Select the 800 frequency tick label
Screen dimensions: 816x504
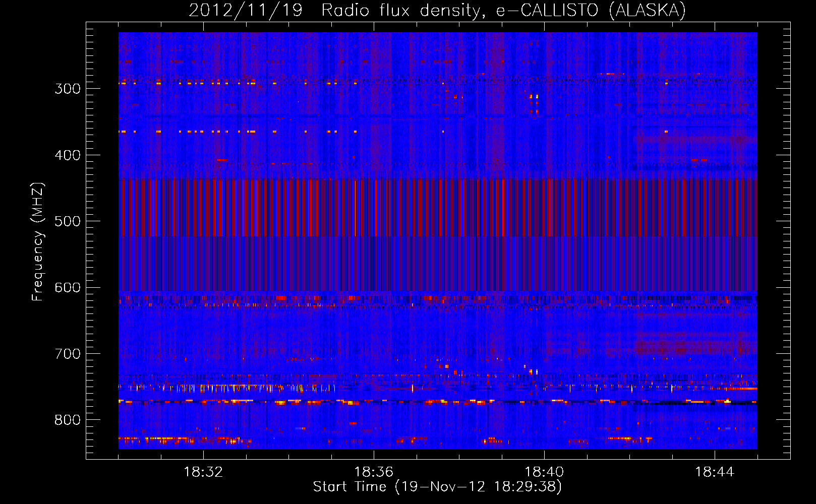[68, 420]
